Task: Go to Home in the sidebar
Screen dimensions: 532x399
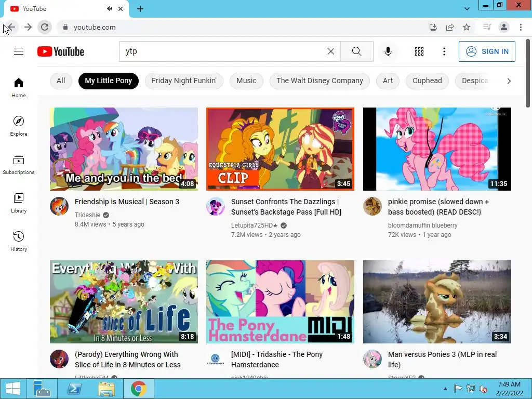Action: 19,88
